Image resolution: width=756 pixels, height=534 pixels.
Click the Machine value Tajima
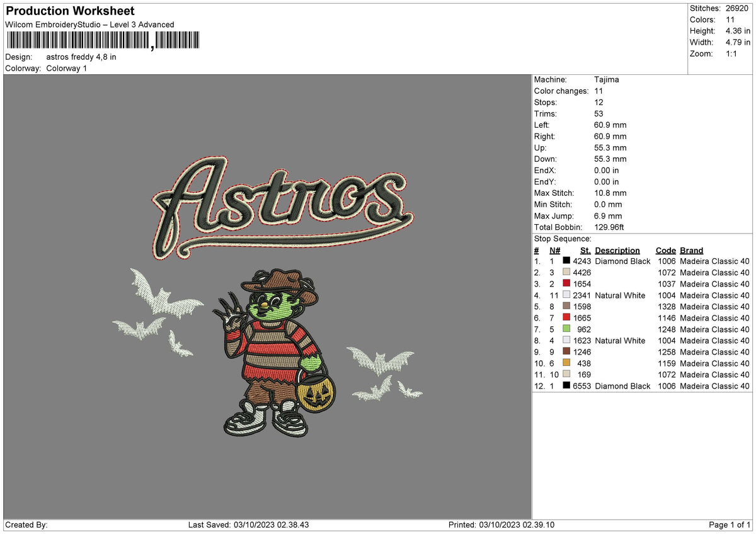pos(607,79)
